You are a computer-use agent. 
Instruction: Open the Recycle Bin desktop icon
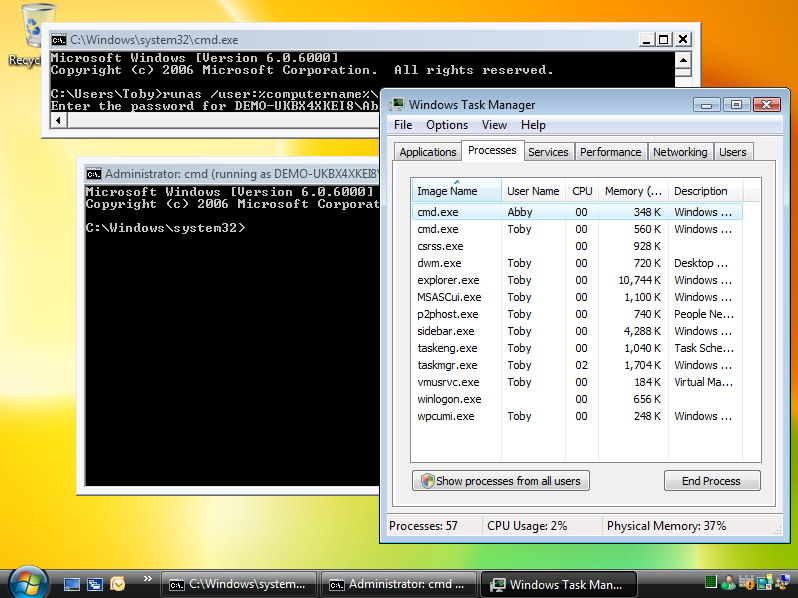[31, 36]
